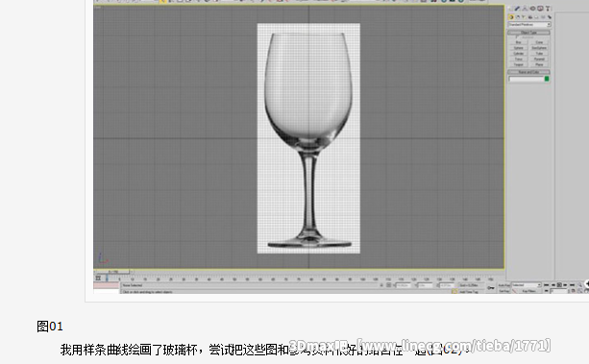Collapse the Name and Color rollout

pyautogui.click(x=528, y=72)
